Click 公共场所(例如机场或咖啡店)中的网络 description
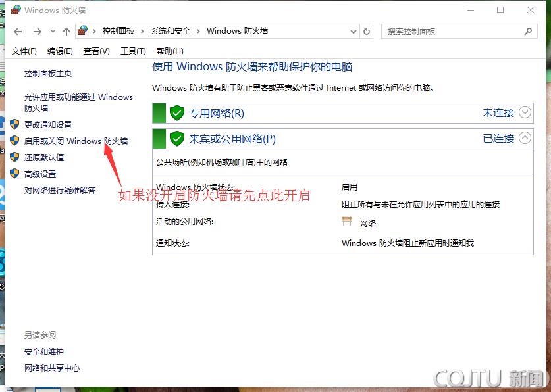The width and height of the screenshot is (551, 392). coord(222,162)
